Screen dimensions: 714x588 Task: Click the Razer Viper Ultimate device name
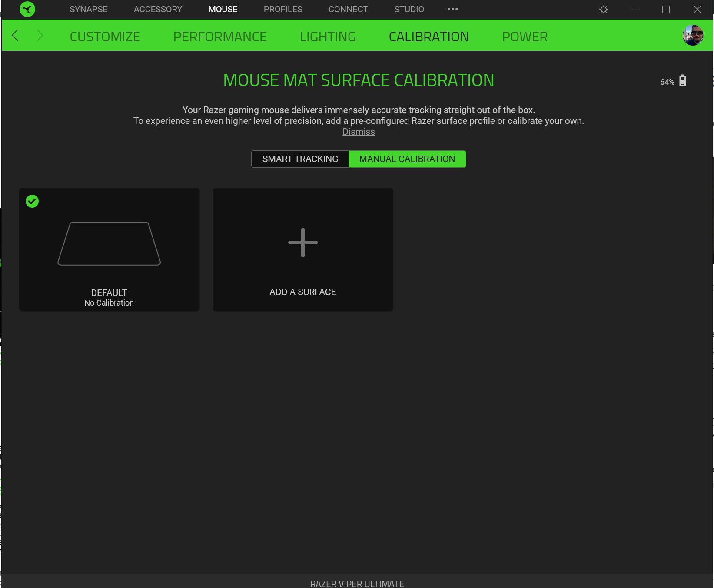(x=357, y=583)
